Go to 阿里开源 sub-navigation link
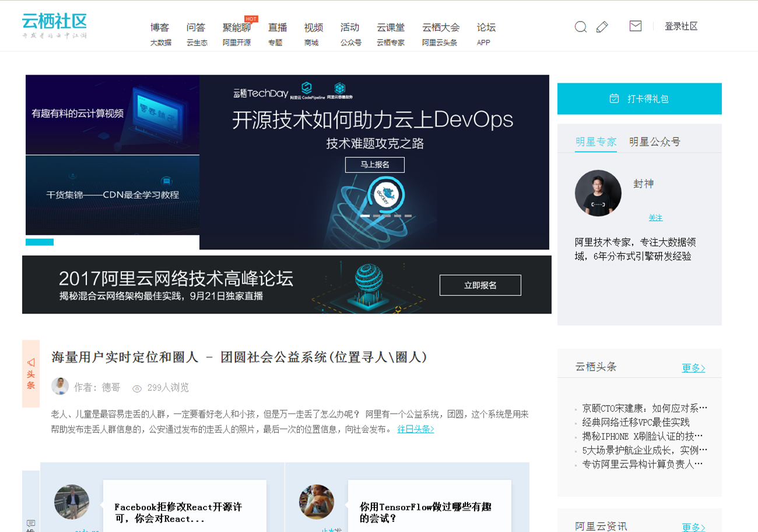This screenshot has width=758, height=532. (x=237, y=43)
